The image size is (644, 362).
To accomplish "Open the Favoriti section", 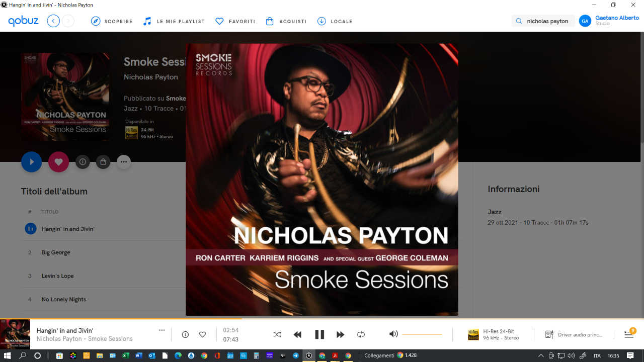I will point(235,21).
